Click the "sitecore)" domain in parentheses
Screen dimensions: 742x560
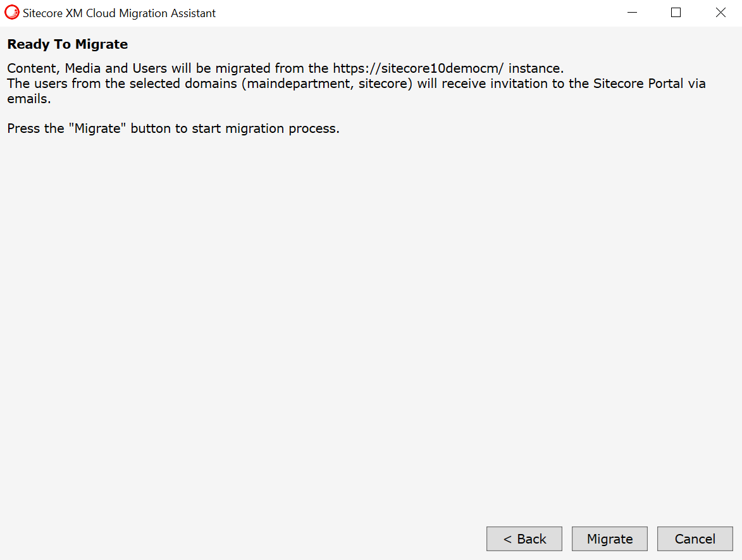pos(385,84)
